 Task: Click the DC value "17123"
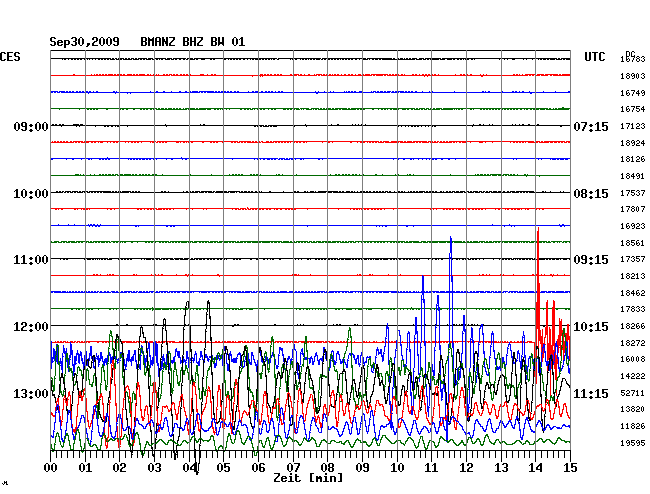(633, 126)
